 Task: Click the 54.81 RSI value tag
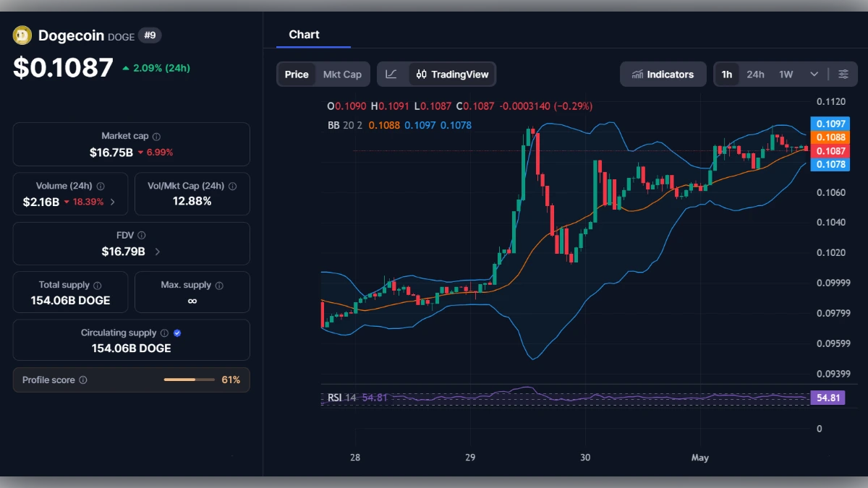coord(827,398)
